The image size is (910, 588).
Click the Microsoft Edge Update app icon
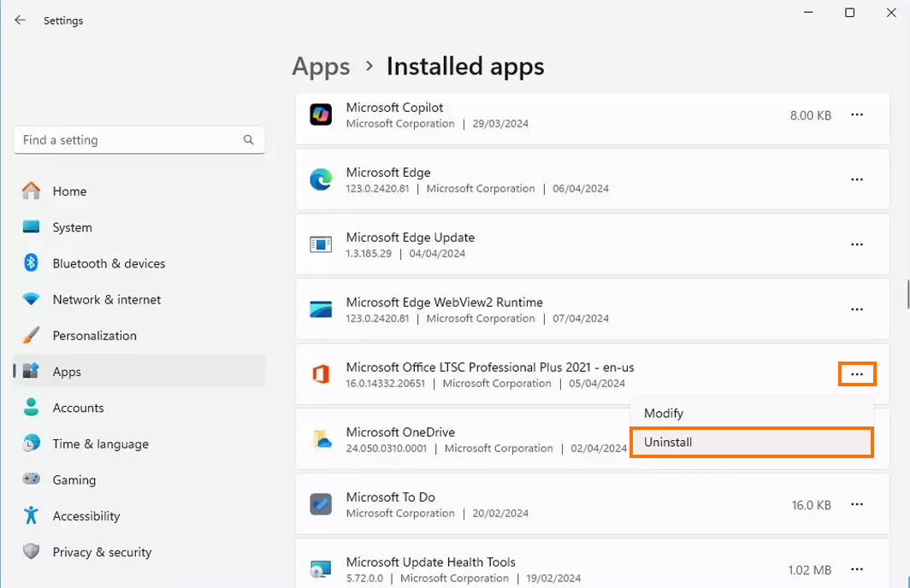coord(321,244)
